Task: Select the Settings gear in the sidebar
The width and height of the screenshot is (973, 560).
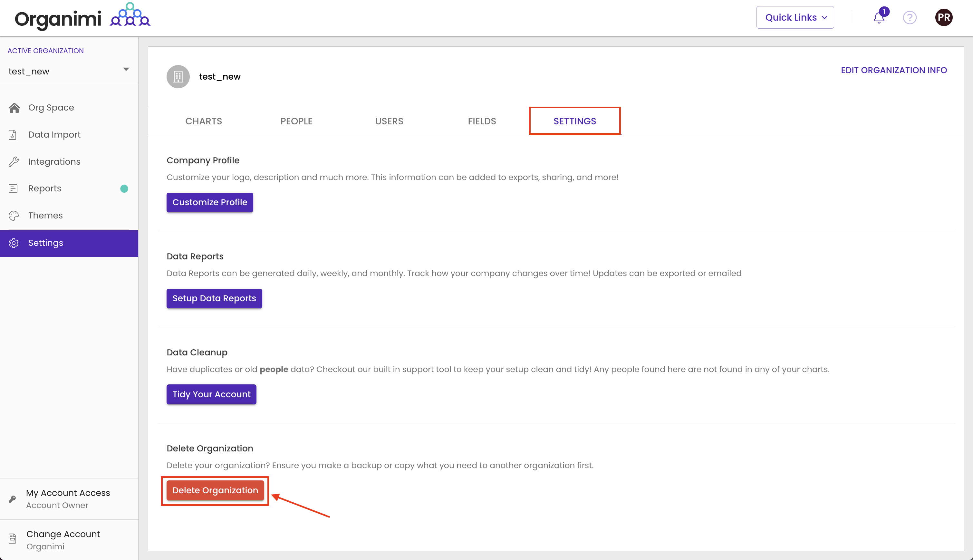Action: coord(14,243)
